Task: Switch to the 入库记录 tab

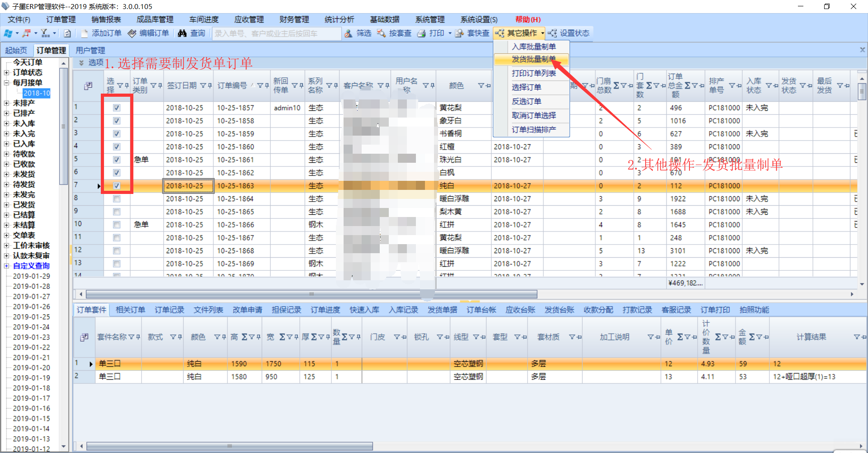Action: tap(403, 310)
